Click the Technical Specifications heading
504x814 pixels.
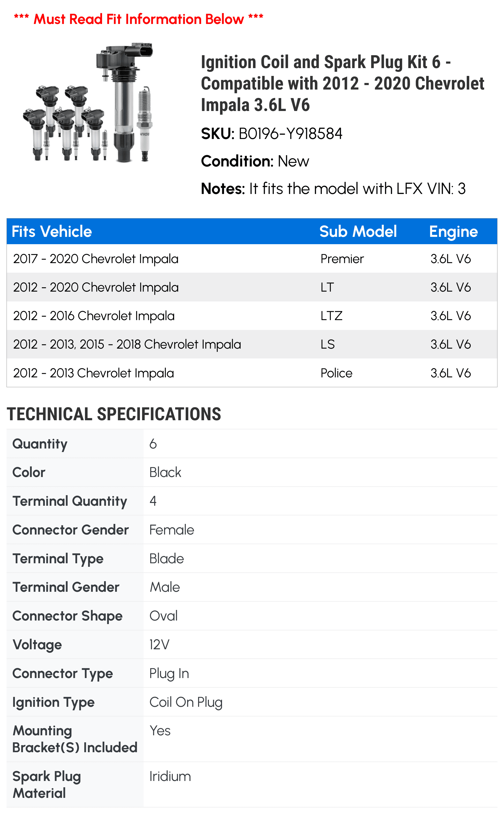coord(114,414)
